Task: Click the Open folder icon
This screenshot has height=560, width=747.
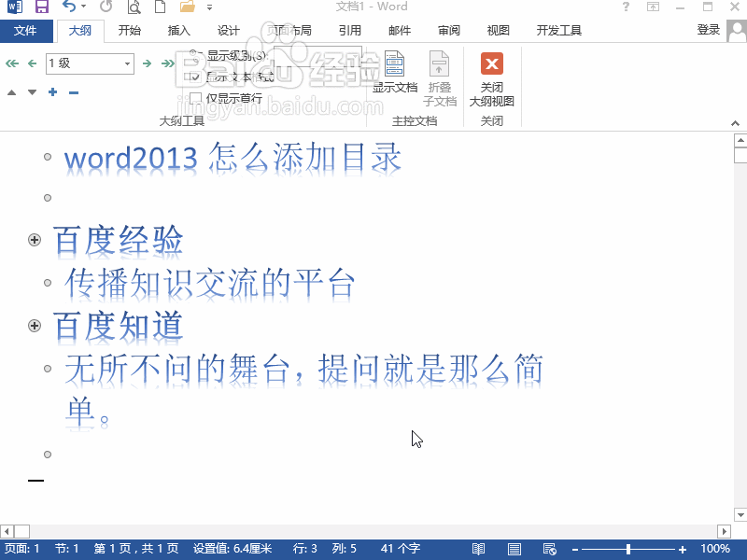Action: point(188,7)
